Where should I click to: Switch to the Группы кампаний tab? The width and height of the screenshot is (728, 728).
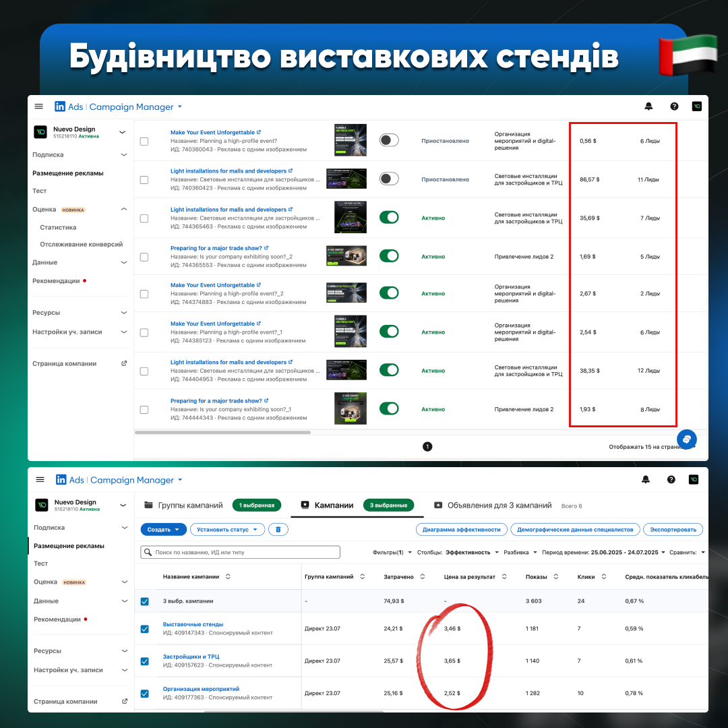pos(212,505)
